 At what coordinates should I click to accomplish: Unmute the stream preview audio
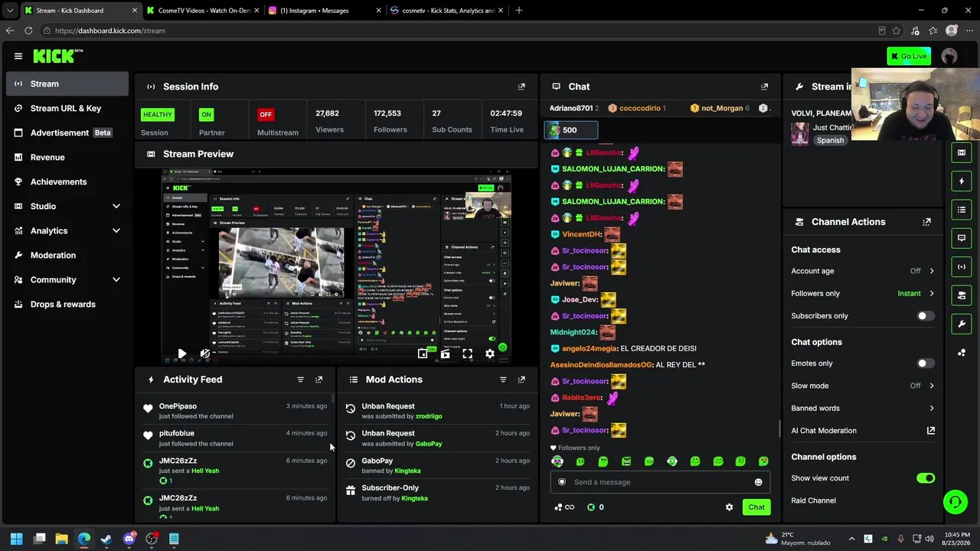[x=205, y=354]
